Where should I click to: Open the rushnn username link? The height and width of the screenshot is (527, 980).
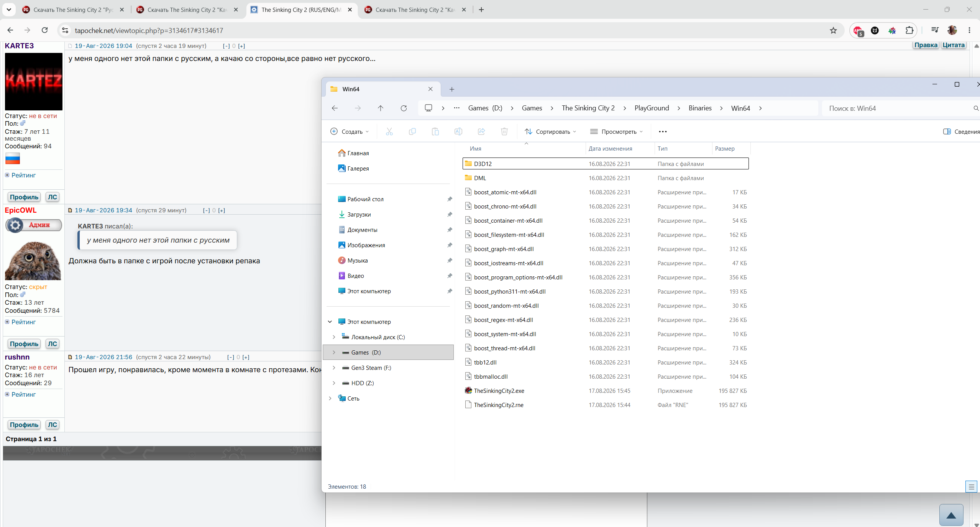[17, 357]
